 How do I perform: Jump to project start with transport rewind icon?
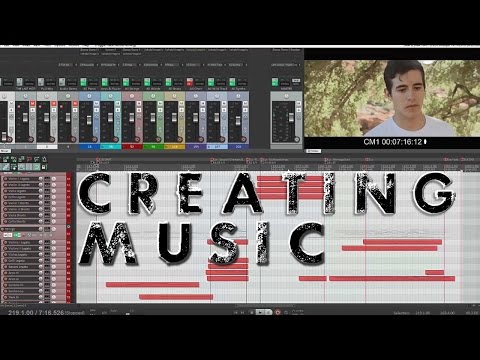[x=236, y=312]
